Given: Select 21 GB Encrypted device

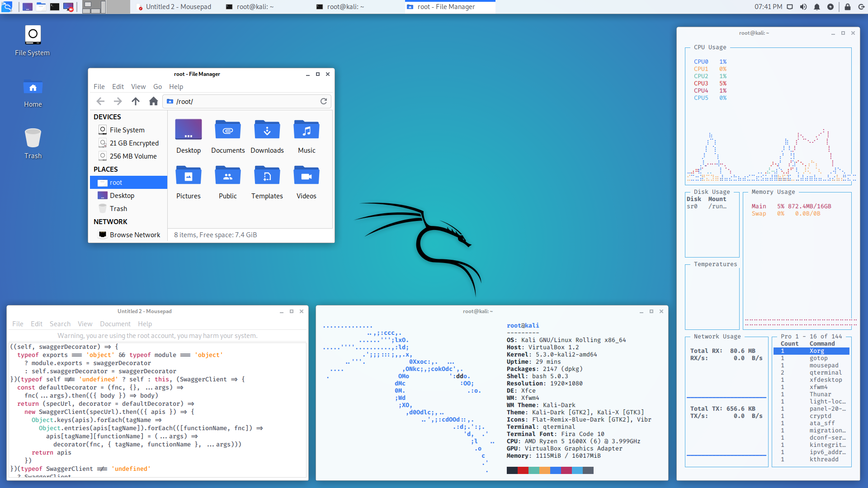Looking at the screenshot, I should pos(129,143).
